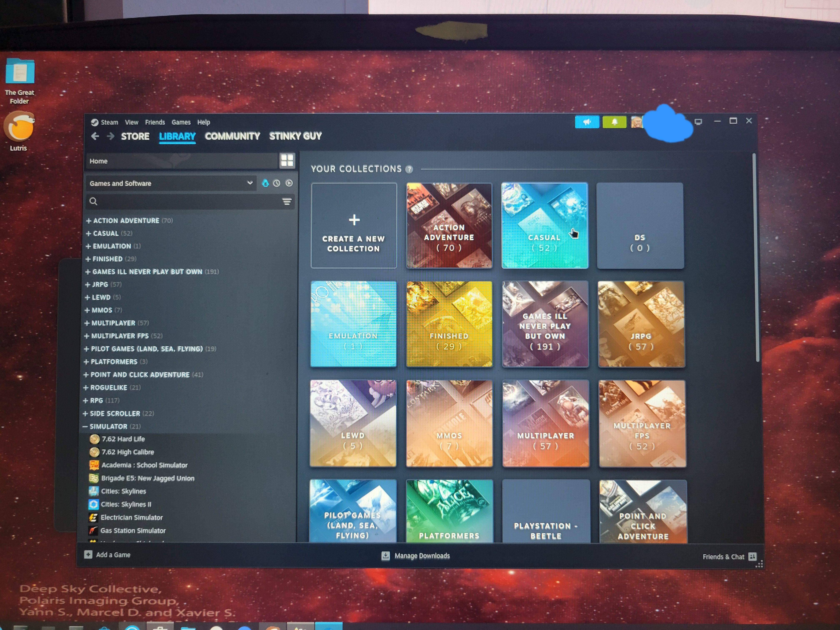Open the green notifications bell
Screen dimensions: 840x630
pos(614,122)
